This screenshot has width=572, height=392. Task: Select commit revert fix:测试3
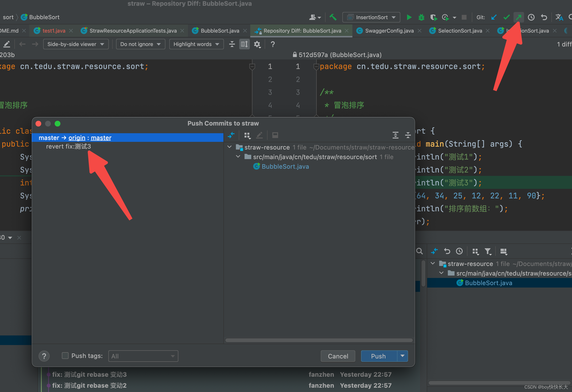point(68,146)
